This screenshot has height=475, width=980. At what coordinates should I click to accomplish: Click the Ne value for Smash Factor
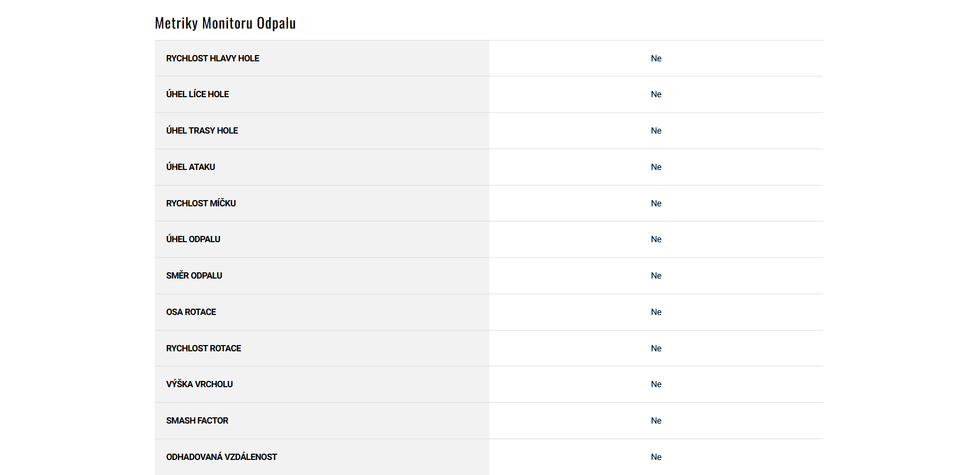[656, 420]
